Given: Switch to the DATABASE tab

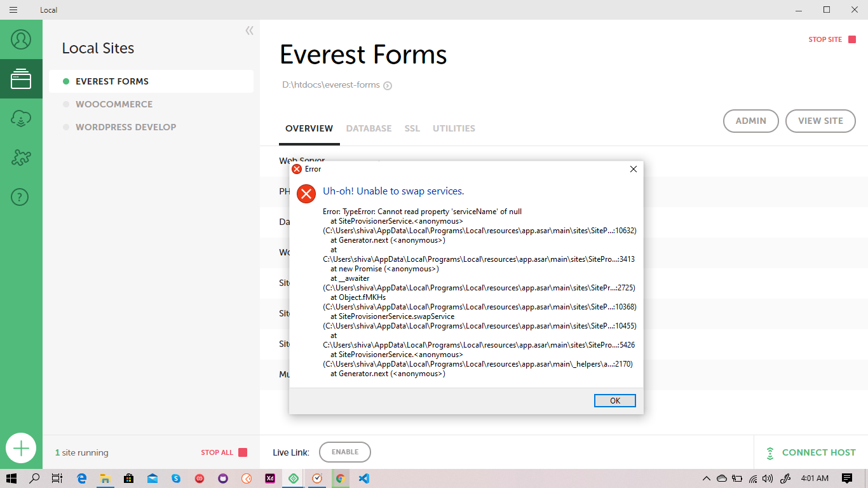Looking at the screenshot, I should click(x=369, y=128).
